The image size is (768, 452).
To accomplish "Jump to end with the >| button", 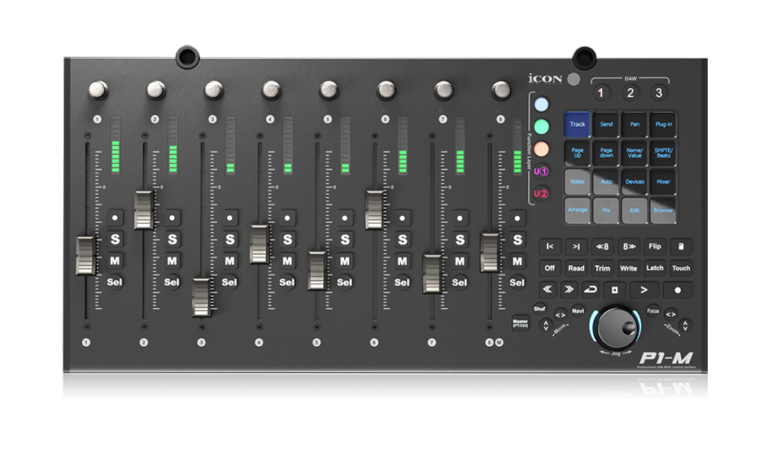I will pos(576,247).
